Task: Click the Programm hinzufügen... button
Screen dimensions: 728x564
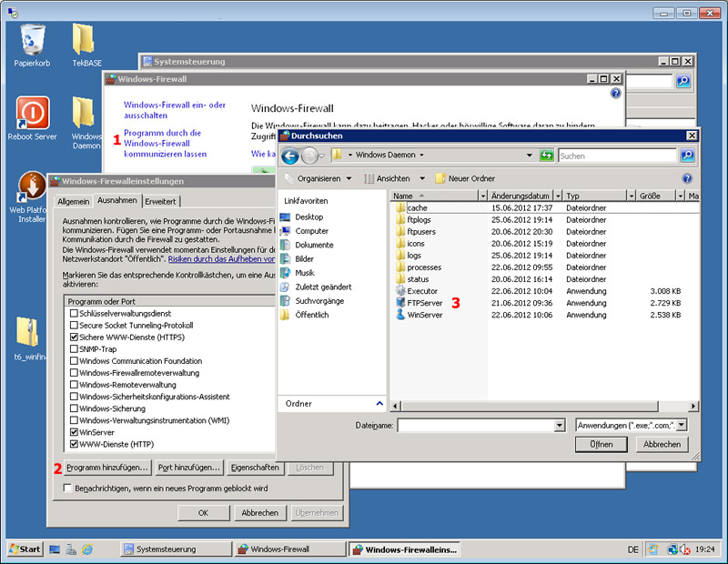Action: [106, 468]
